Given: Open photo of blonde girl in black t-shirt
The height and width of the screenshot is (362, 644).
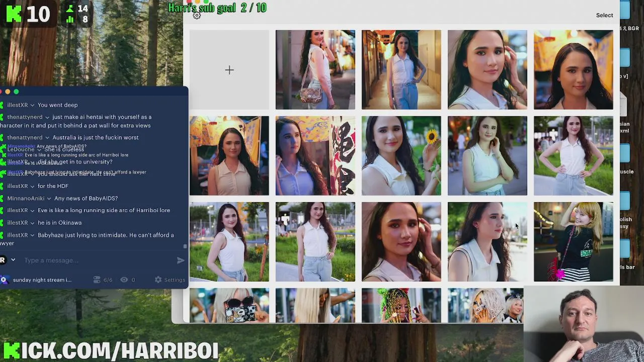Looking at the screenshot, I should pyautogui.click(x=573, y=241).
